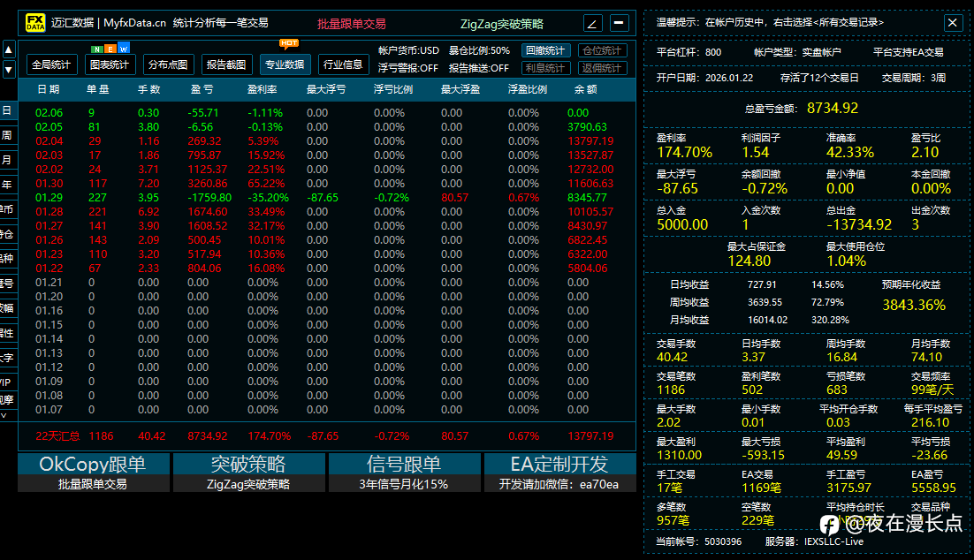Select the 01.30 date row
The width and height of the screenshot is (974, 560).
pos(327,184)
